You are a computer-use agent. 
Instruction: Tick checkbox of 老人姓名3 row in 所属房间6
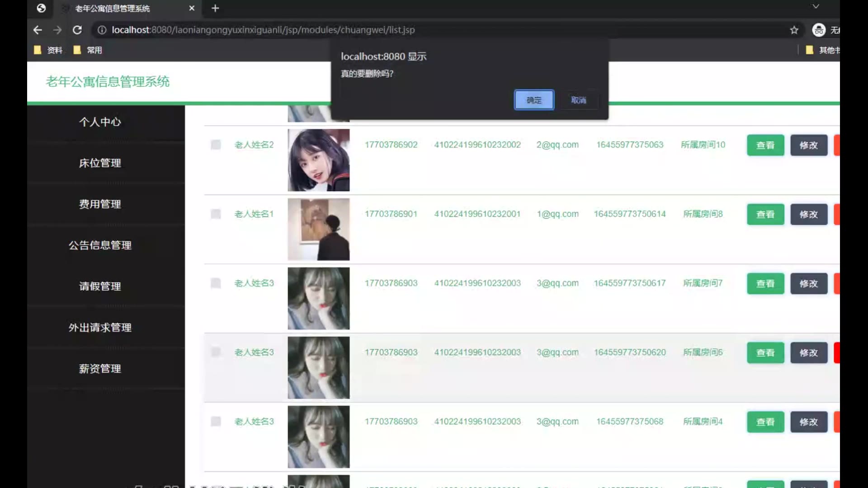[x=216, y=352]
